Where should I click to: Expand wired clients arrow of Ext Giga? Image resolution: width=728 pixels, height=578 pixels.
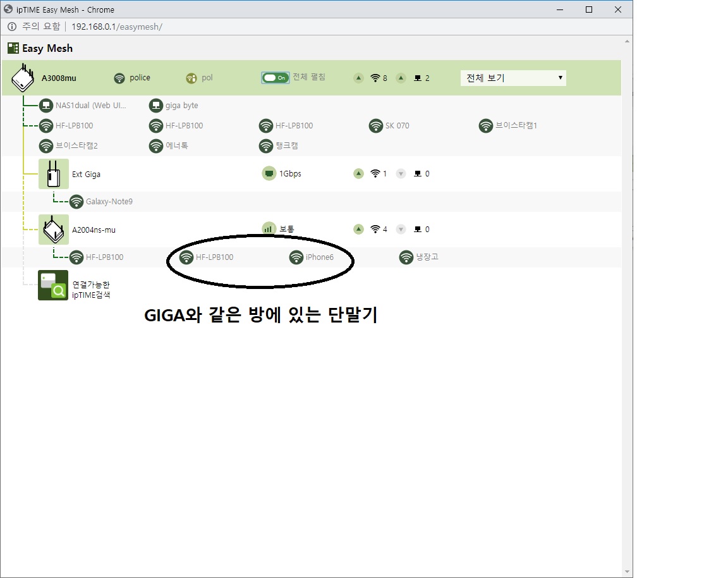click(x=401, y=174)
